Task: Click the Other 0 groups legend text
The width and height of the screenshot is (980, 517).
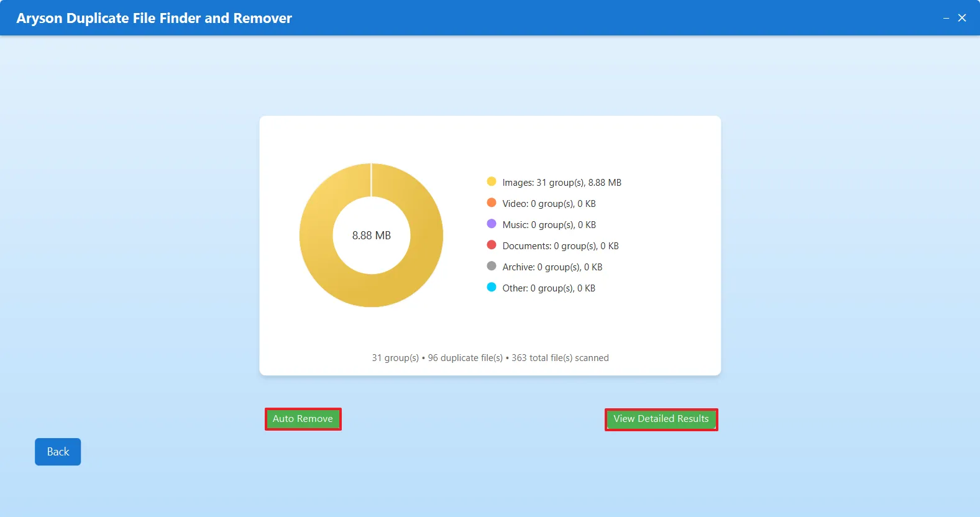Action: (549, 288)
